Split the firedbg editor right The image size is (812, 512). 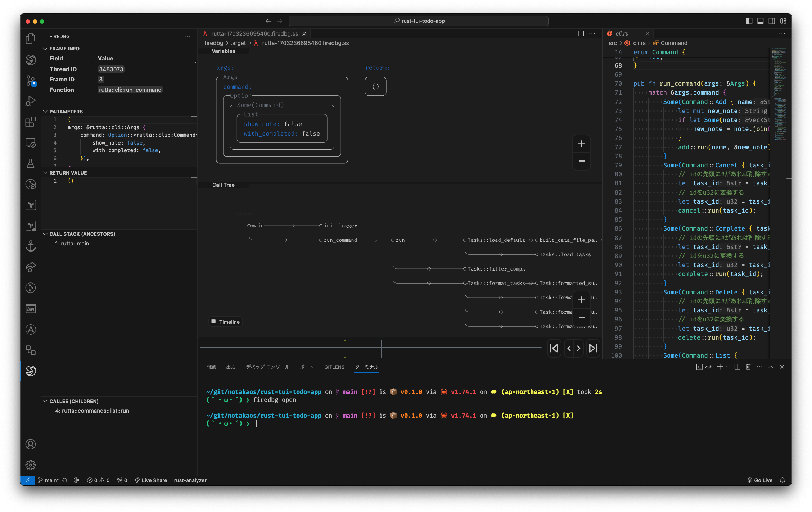tap(581, 33)
